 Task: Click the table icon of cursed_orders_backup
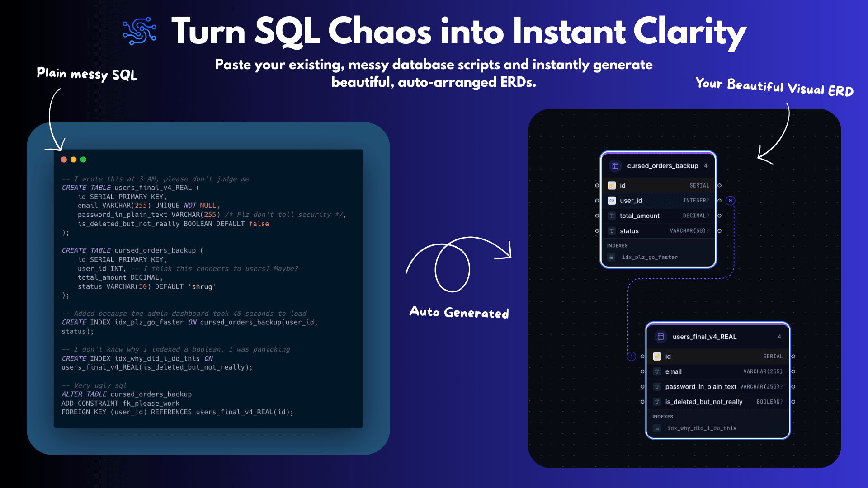point(615,166)
